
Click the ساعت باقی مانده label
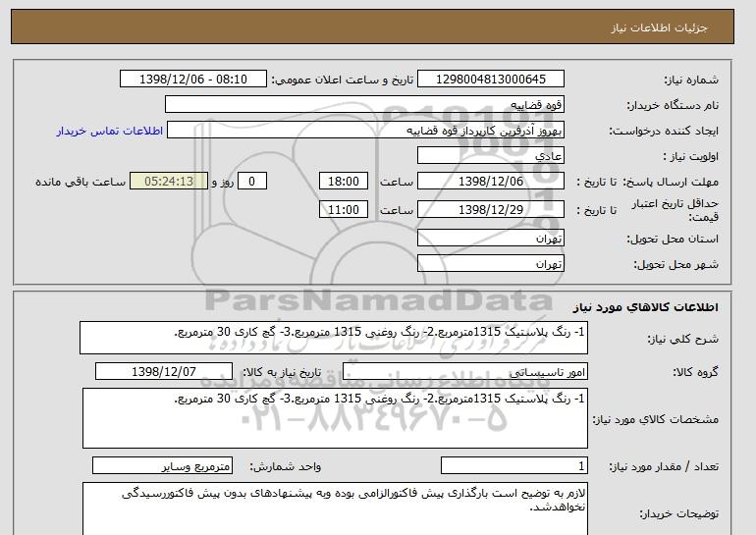pyautogui.click(x=81, y=182)
